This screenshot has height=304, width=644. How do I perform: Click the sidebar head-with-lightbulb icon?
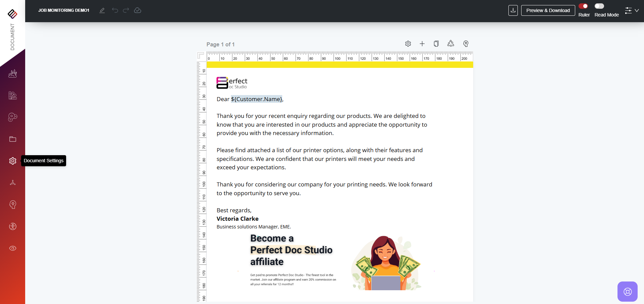click(13, 205)
